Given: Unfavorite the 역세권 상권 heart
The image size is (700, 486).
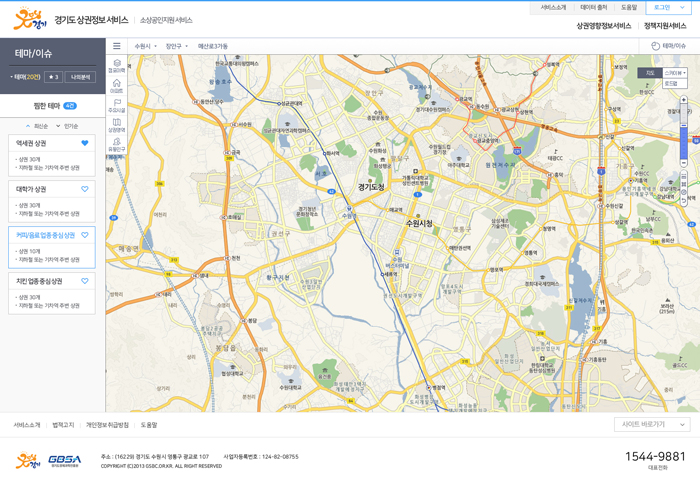Looking at the screenshot, I should 85,143.
